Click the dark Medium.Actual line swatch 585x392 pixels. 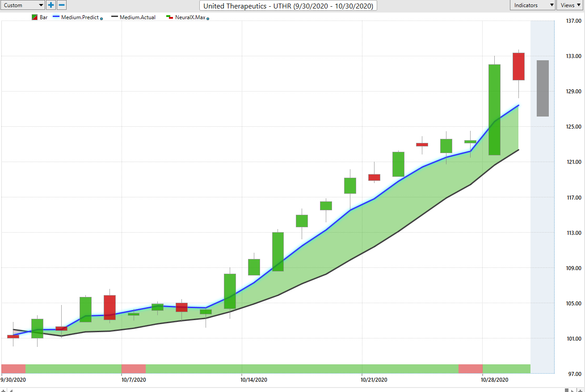[x=114, y=17]
